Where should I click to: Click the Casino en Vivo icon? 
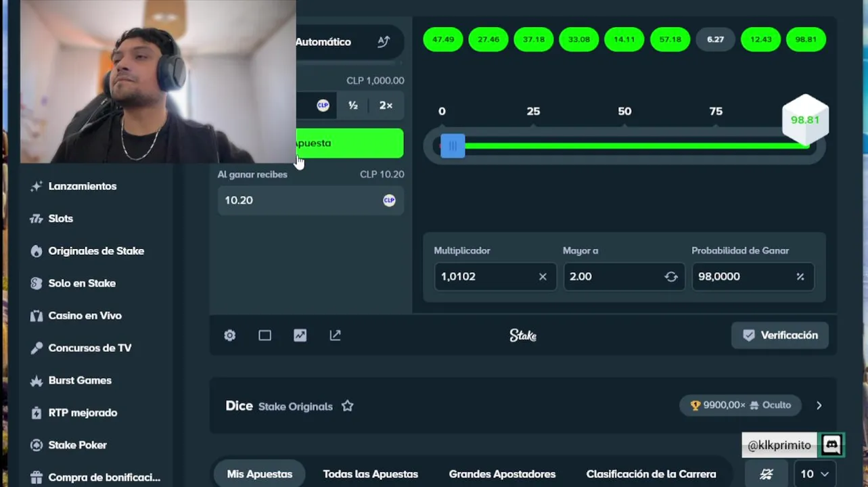[x=37, y=316]
